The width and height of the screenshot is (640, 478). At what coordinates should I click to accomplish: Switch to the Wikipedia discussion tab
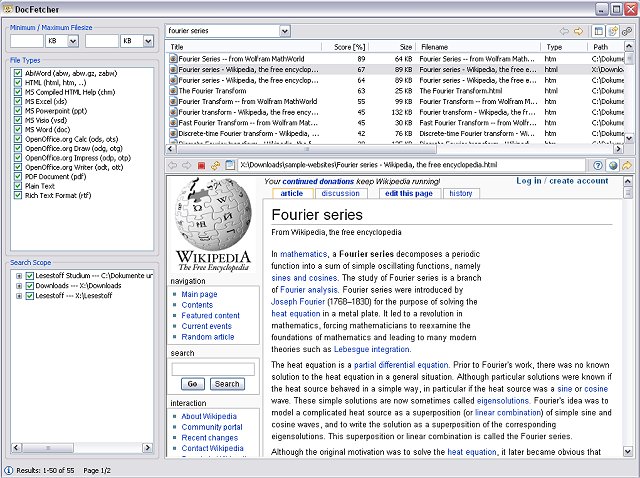[x=340, y=193]
